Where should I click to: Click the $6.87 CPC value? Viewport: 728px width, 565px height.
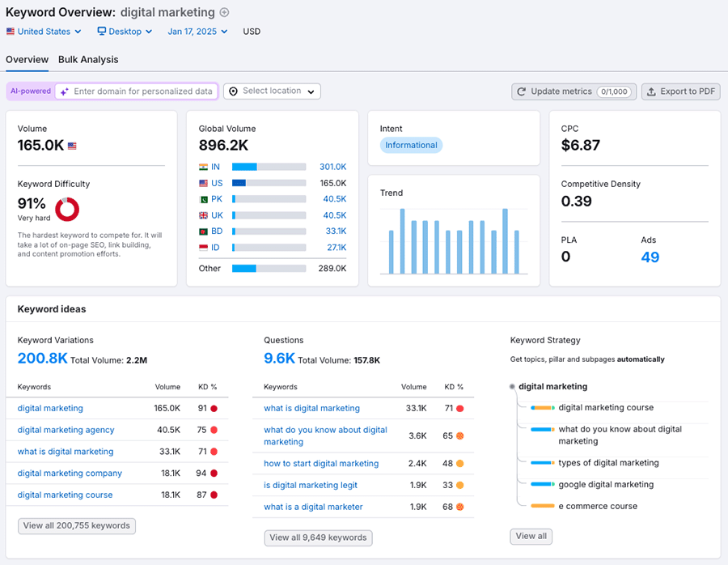coord(581,146)
